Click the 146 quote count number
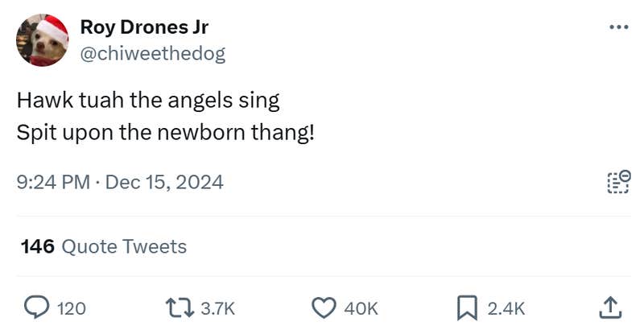Screen dimensions: 644x330 (x=37, y=246)
